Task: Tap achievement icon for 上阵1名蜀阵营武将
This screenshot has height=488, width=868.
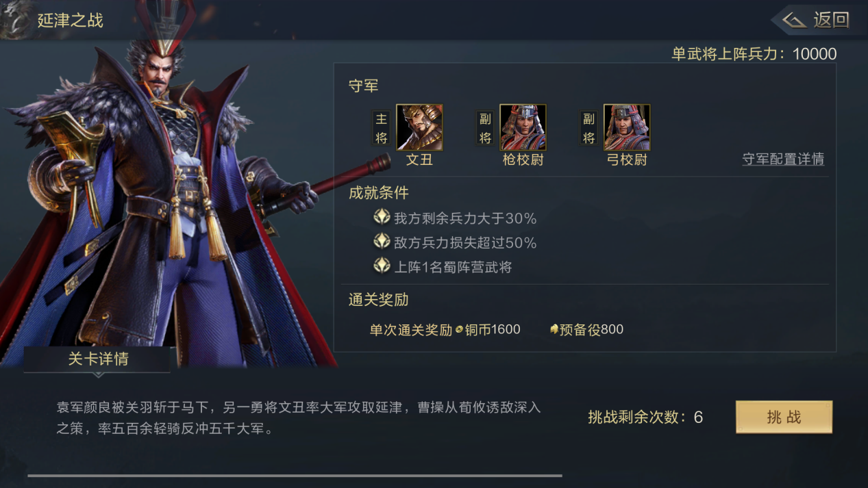Action: pyautogui.click(x=382, y=266)
